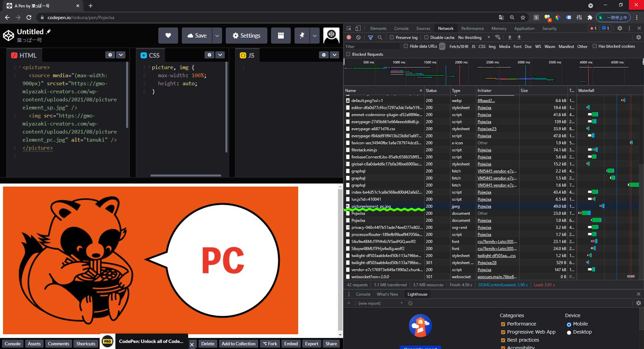Switch to What's New drawer tab

click(x=387, y=294)
